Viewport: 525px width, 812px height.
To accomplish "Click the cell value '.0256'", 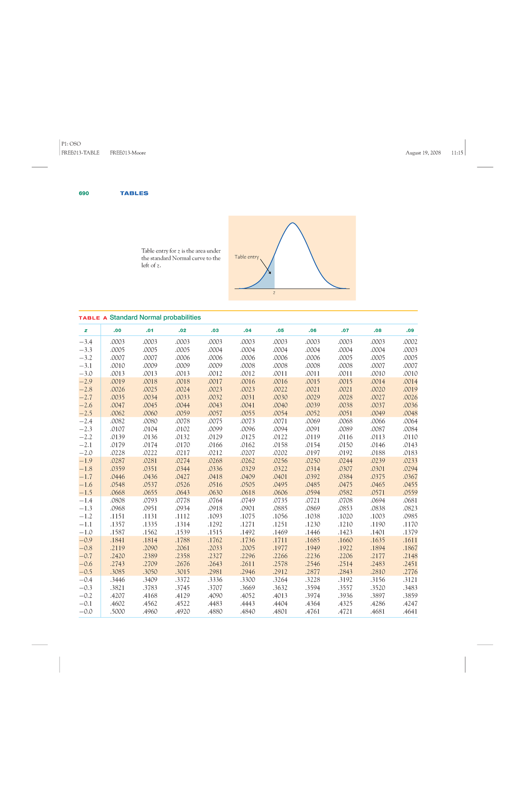I will pyautogui.click(x=280, y=461).
